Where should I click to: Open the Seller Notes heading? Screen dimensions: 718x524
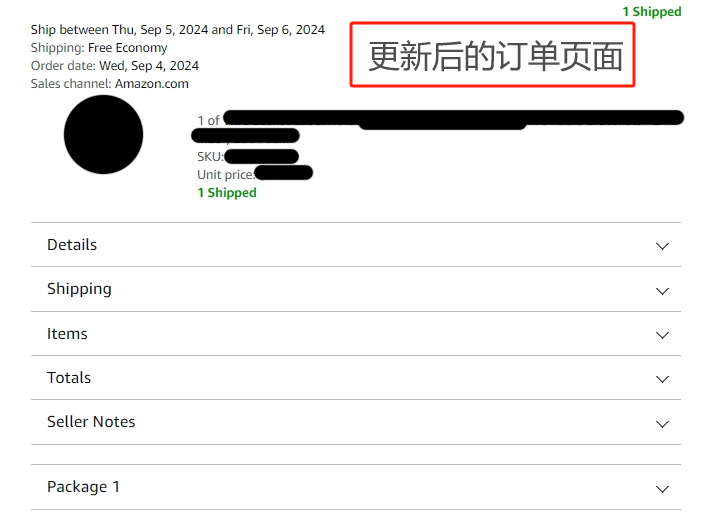(x=91, y=421)
